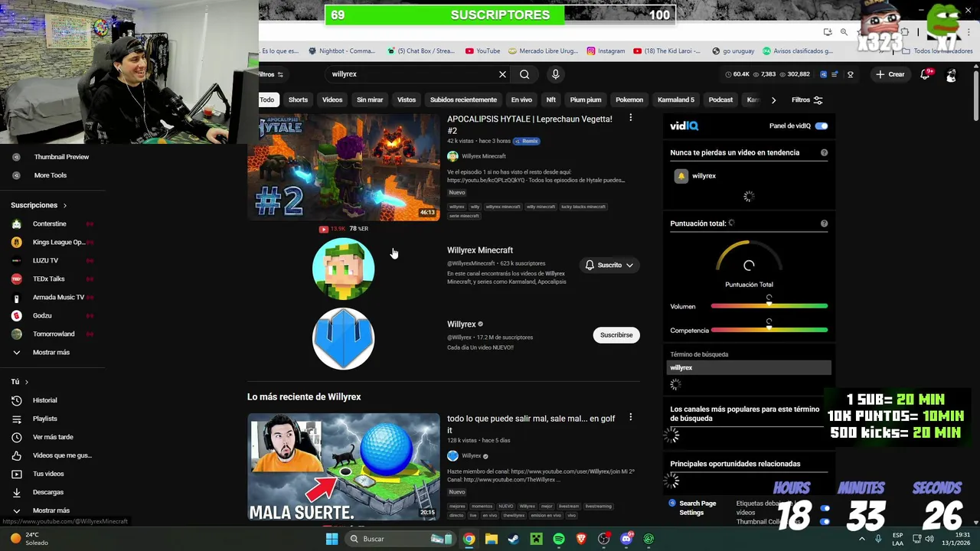The image size is (980, 551).
Task: Open the MALA SUERTE golf video thumbnail
Action: click(x=343, y=467)
